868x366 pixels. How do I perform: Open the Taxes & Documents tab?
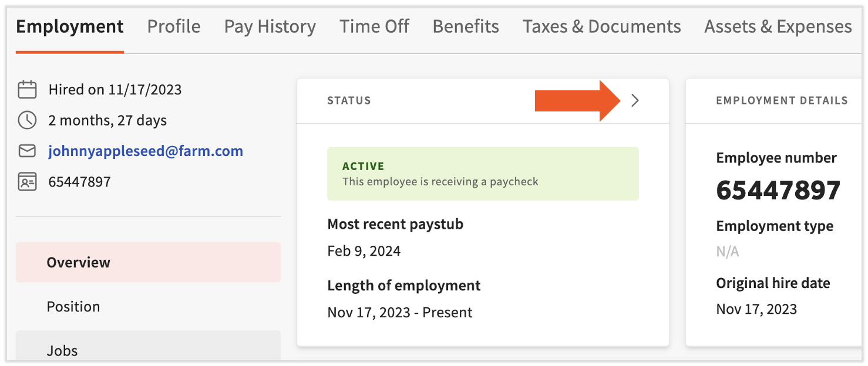(x=602, y=27)
